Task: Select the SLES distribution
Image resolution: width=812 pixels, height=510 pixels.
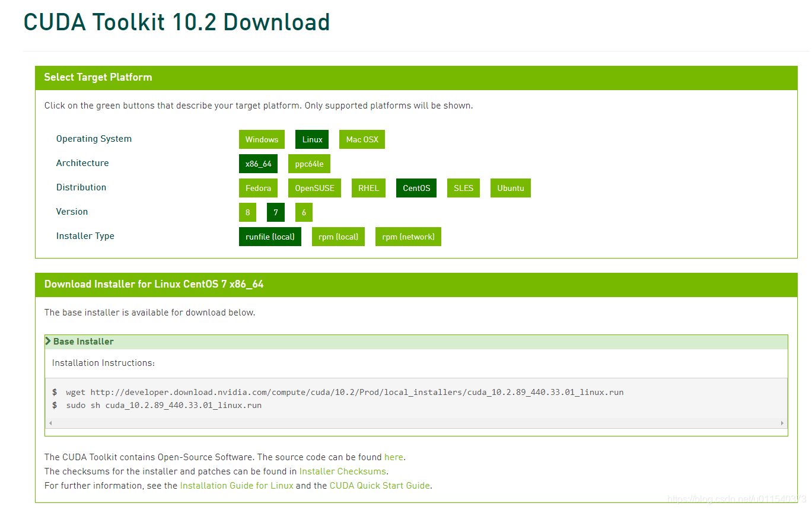Action: tap(463, 188)
